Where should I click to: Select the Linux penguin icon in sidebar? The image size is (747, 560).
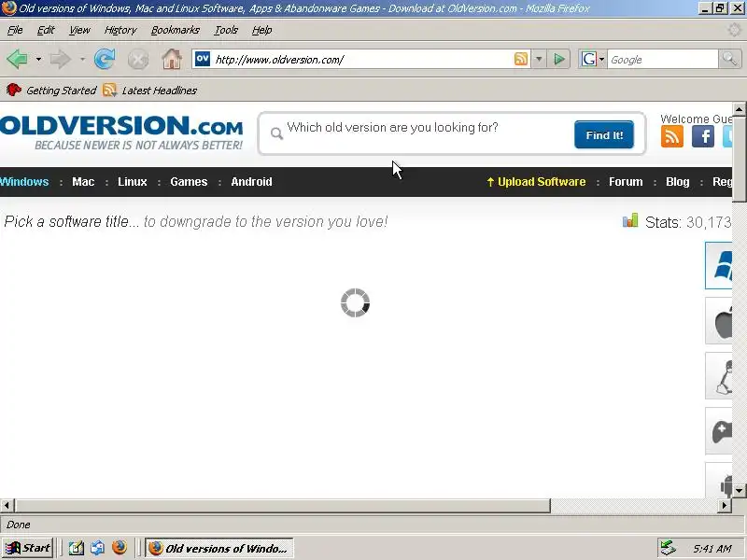point(719,376)
